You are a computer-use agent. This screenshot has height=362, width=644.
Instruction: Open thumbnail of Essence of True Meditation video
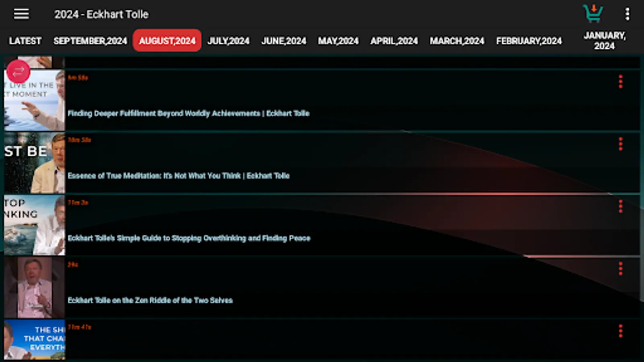(35, 162)
